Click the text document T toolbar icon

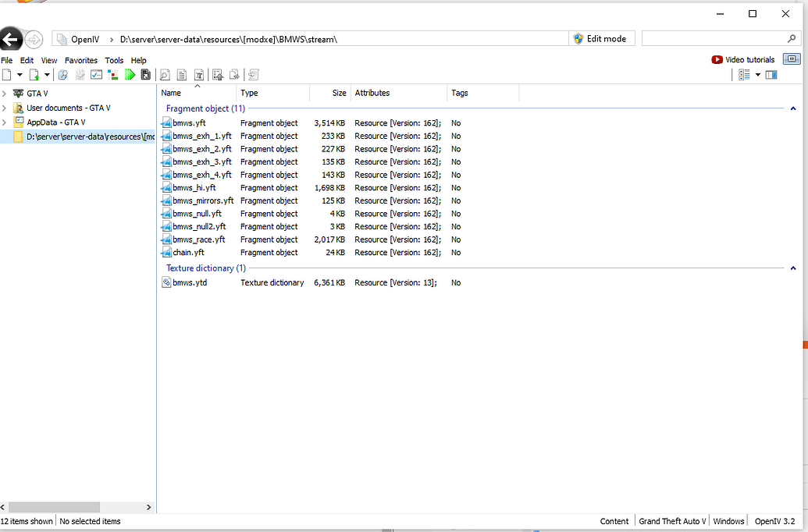click(199, 75)
